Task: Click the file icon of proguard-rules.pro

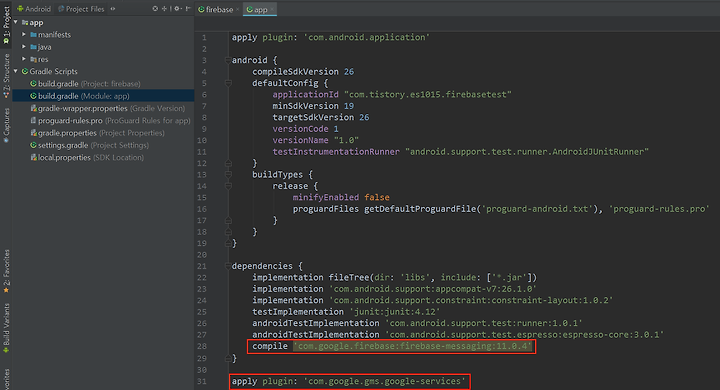Action: pos(33,120)
